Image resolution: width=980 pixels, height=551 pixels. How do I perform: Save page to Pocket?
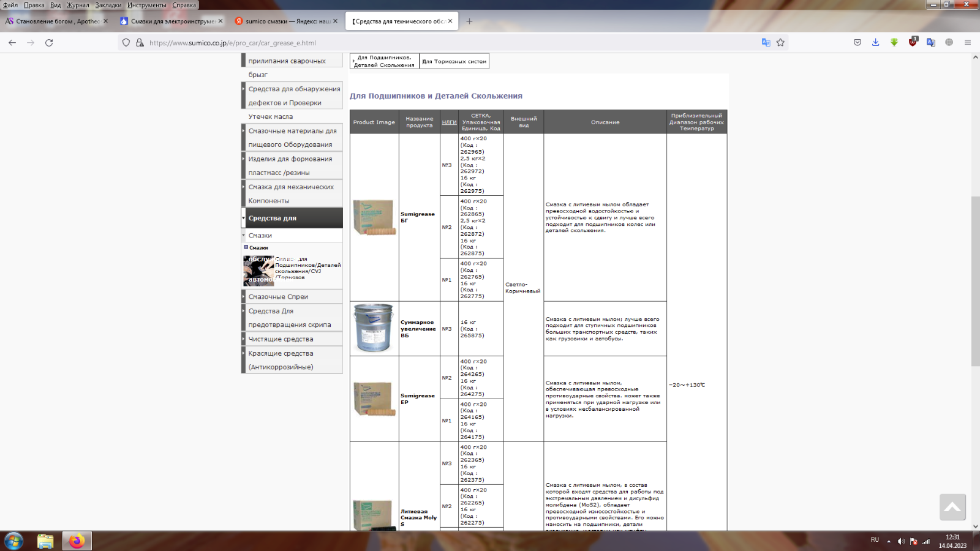pos(858,42)
